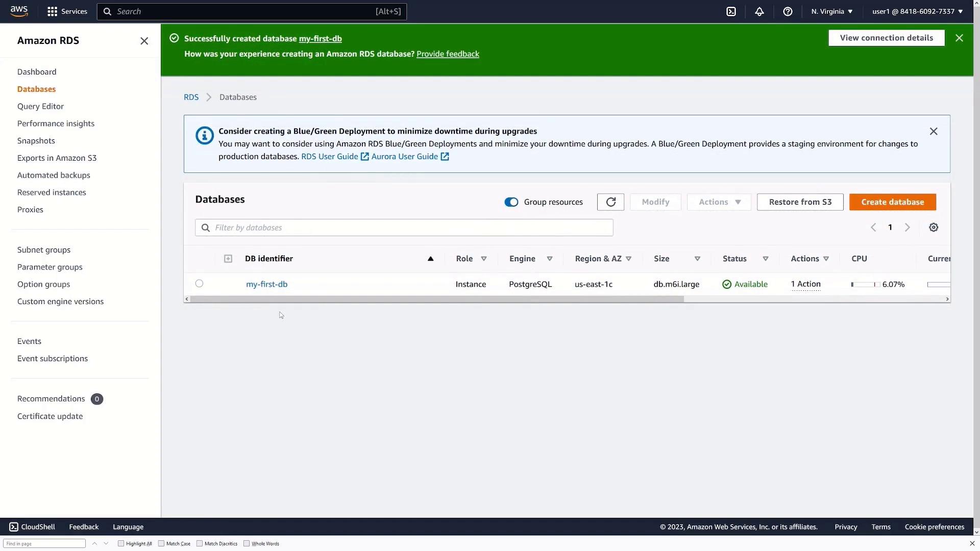Expand the user1 account dropdown
The height and width of the screenshot is (551, 980).
[917, 11]
